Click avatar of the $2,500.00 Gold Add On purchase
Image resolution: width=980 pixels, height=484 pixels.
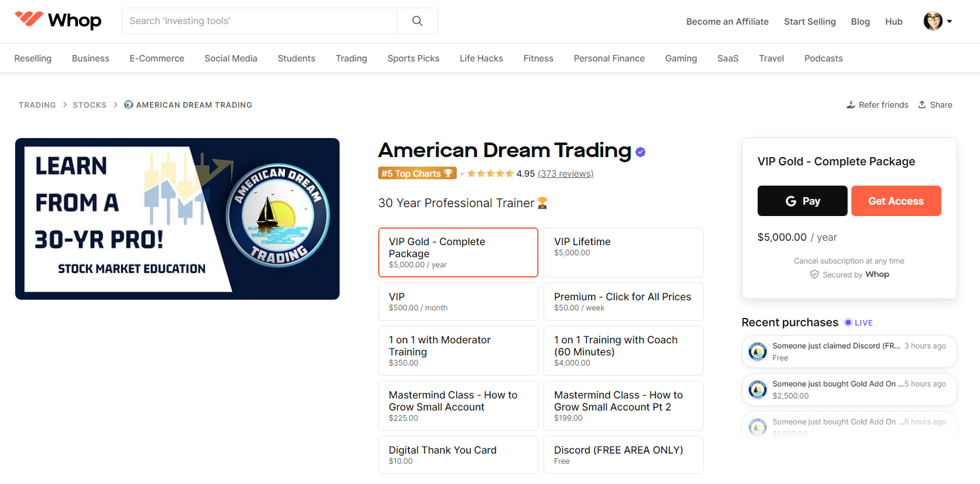point(758,390)
